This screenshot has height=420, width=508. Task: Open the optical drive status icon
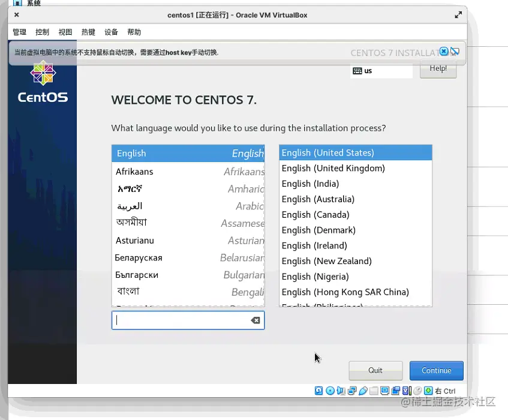pyautogui.click(x=330, y=391)
